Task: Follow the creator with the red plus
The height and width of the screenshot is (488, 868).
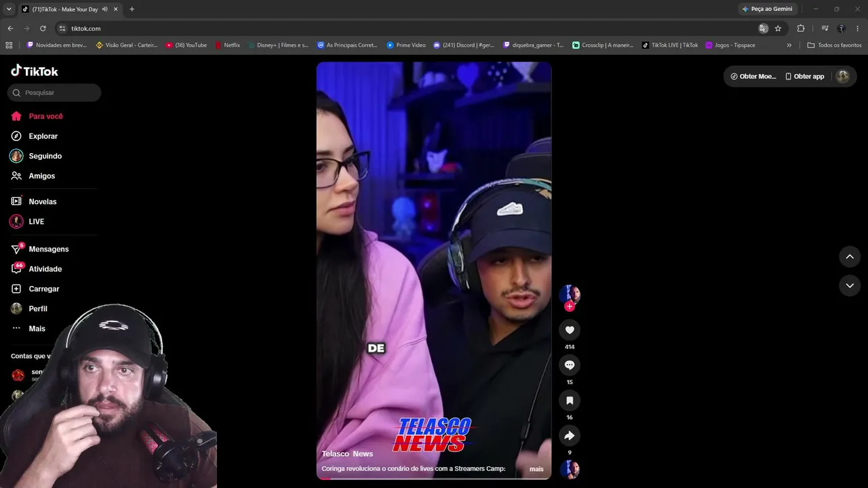Action: click(570, 306)
